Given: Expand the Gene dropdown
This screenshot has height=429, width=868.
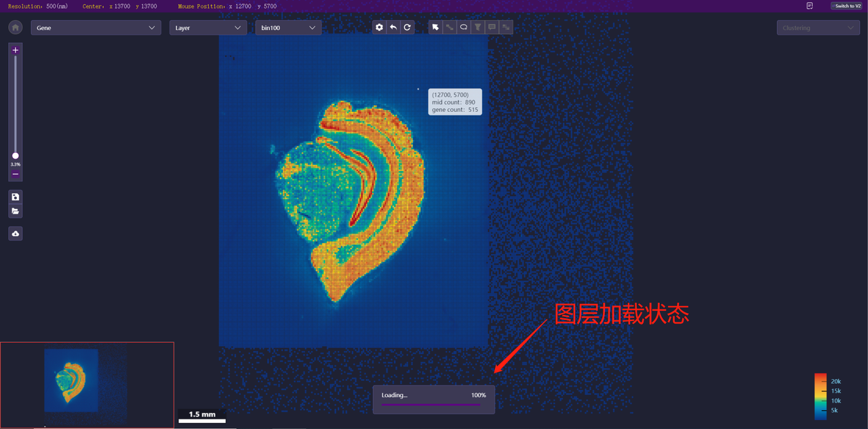Looking at the screenshot, I should click(96, 28).
